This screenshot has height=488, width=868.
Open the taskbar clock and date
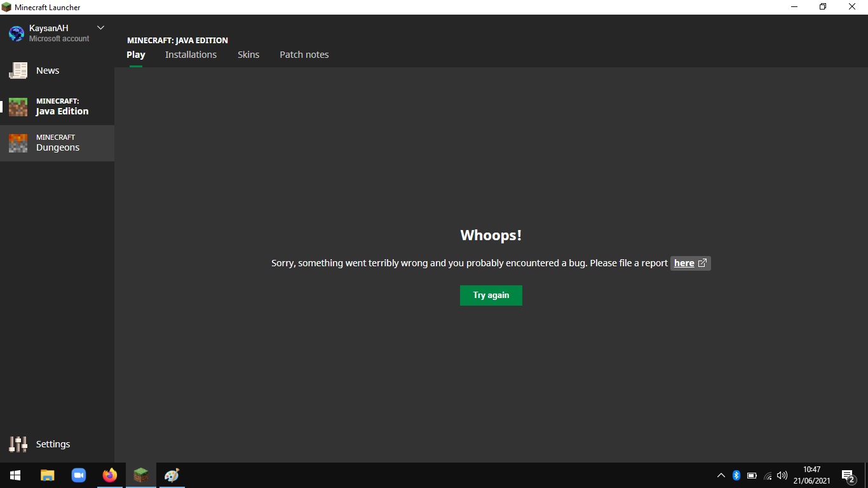811,475
